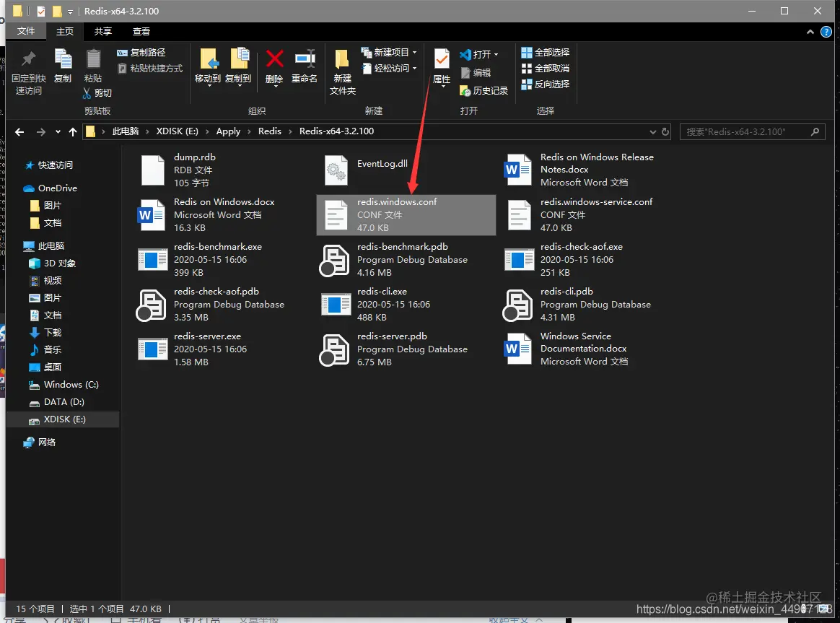
Task: Select the redis-server.exe file icon
Action: point(153,349)
